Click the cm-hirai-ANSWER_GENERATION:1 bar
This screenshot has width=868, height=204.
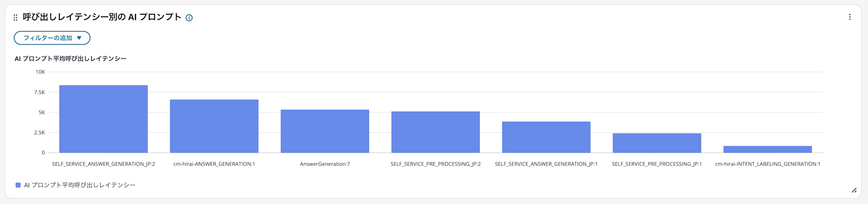214,126
